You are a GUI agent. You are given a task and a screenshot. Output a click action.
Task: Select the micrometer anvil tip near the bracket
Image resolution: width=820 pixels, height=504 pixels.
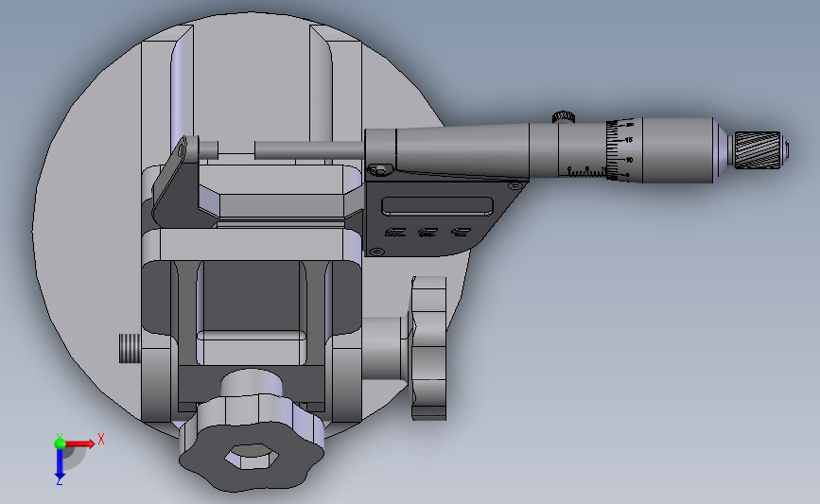[209, 149]
